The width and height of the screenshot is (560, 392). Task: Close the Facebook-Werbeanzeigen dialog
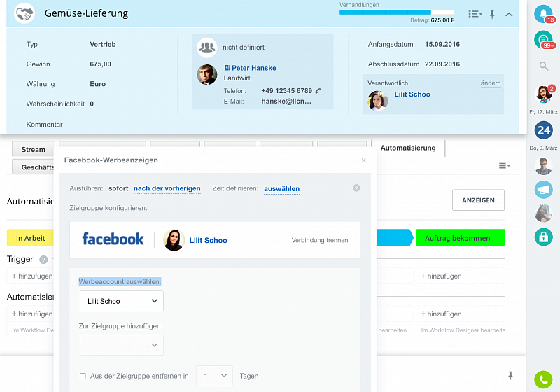363,160
